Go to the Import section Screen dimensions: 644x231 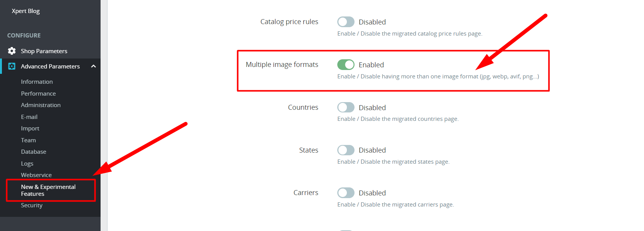point(30,128)
